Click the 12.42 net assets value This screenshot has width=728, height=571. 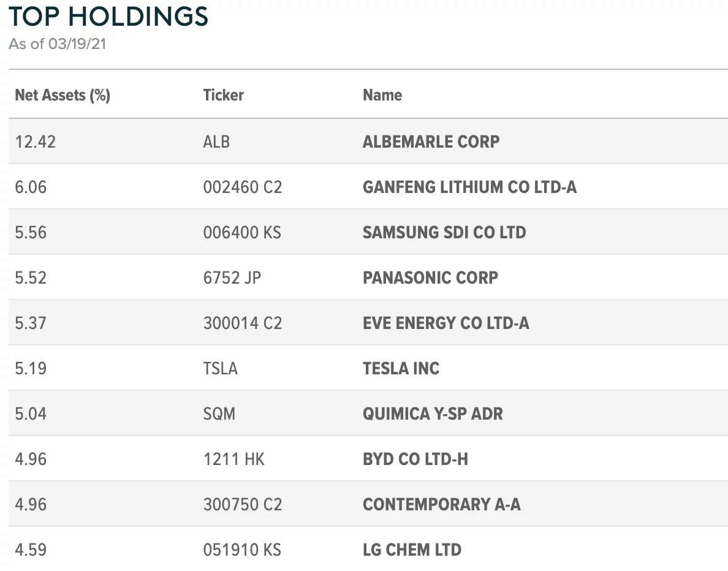pyautogui.click(x=35, y=142)
